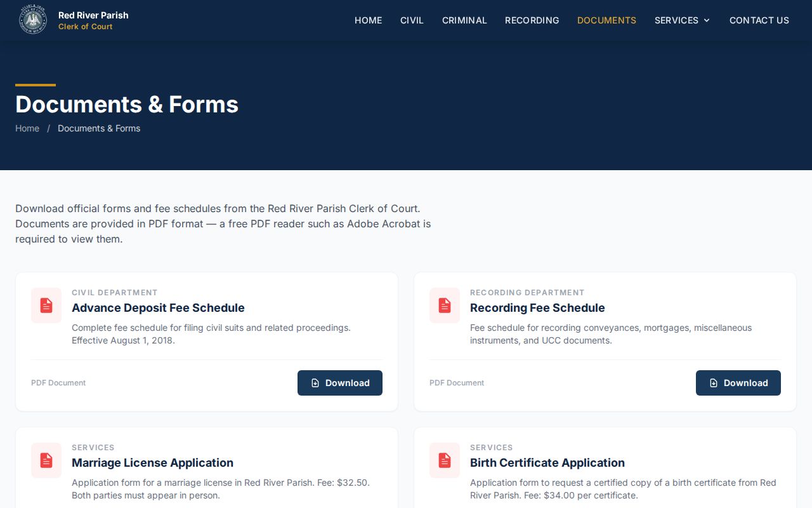Go to the Home nav item
The height and width of the screenshot is (508, 812).
click(368, 20)
